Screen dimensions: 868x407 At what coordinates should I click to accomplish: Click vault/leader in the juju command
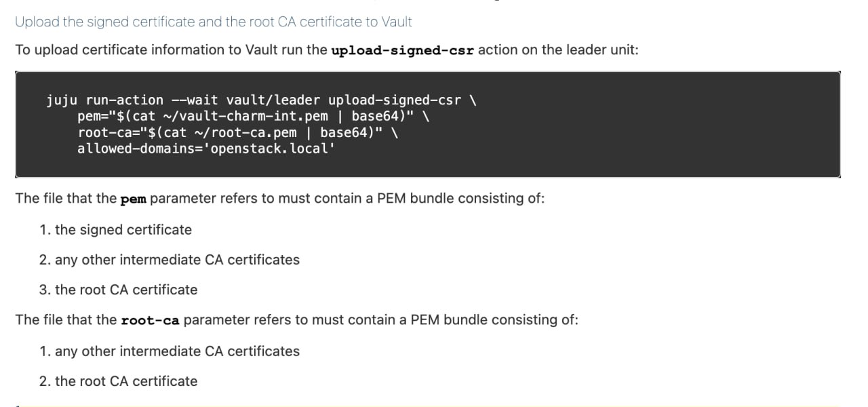point(273,100)
